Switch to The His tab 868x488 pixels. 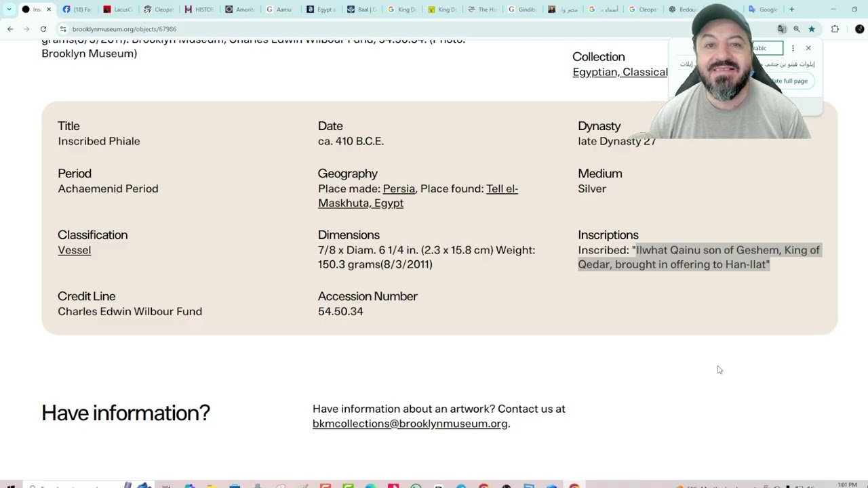[x=483, y=9]
